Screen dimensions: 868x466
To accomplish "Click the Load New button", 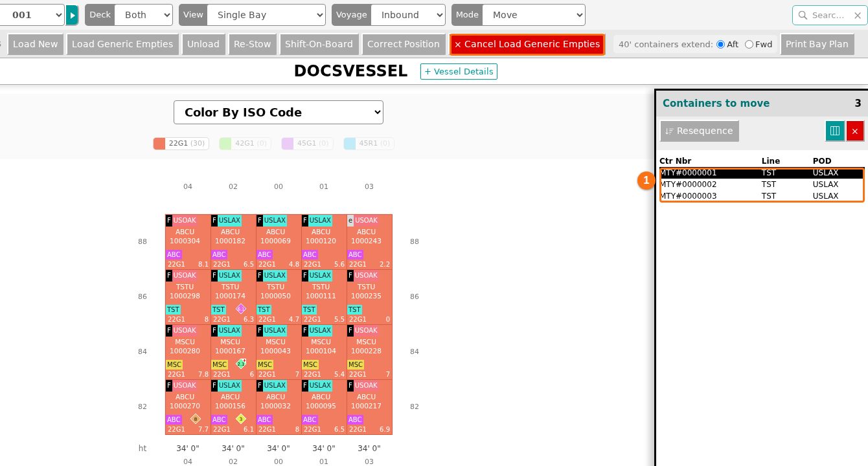I will (x=36, y=44).
